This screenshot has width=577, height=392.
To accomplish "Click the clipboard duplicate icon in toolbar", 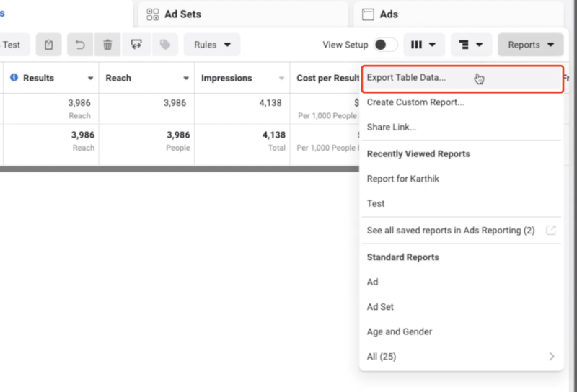I will (x=48, y=45).
